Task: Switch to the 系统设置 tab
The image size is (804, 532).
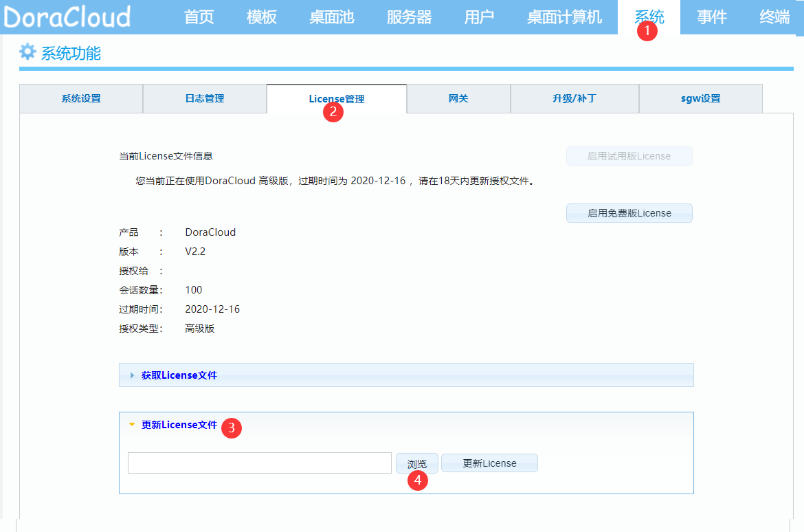Action: coord(81,98)
